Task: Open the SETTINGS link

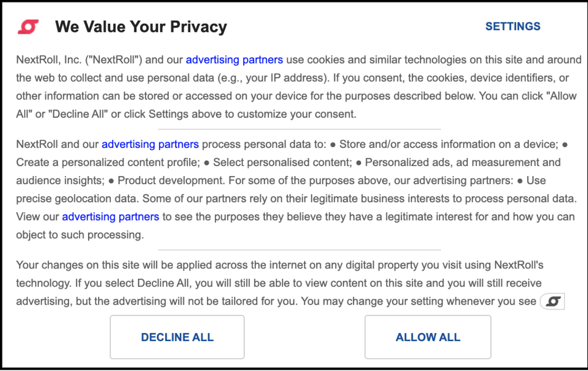Action: click(513, 26)
